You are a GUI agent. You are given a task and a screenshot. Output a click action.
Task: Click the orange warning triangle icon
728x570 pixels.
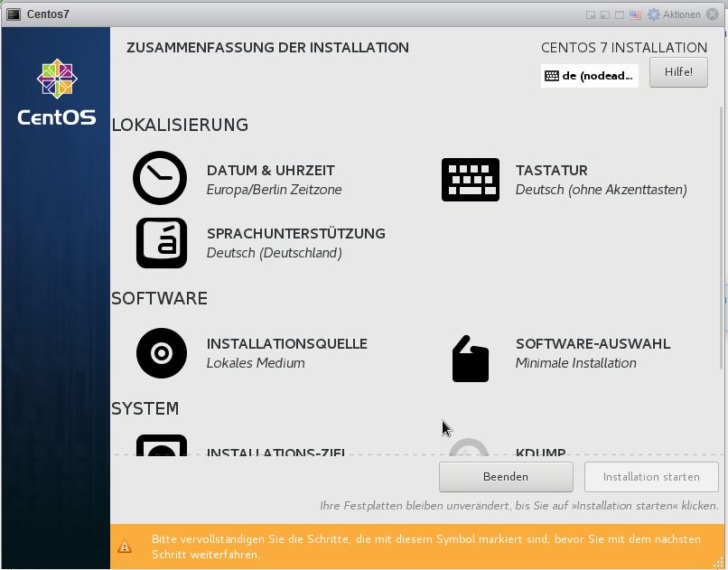(125, 547)
